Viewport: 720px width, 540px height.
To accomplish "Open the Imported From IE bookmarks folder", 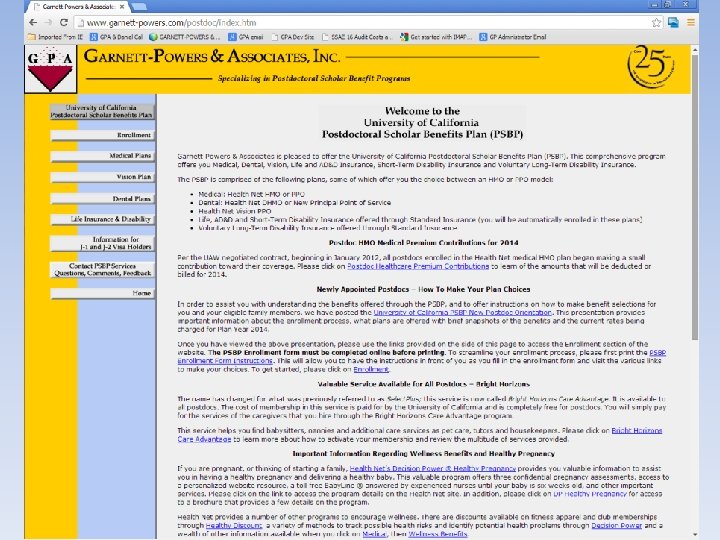I will click(56, 37).
